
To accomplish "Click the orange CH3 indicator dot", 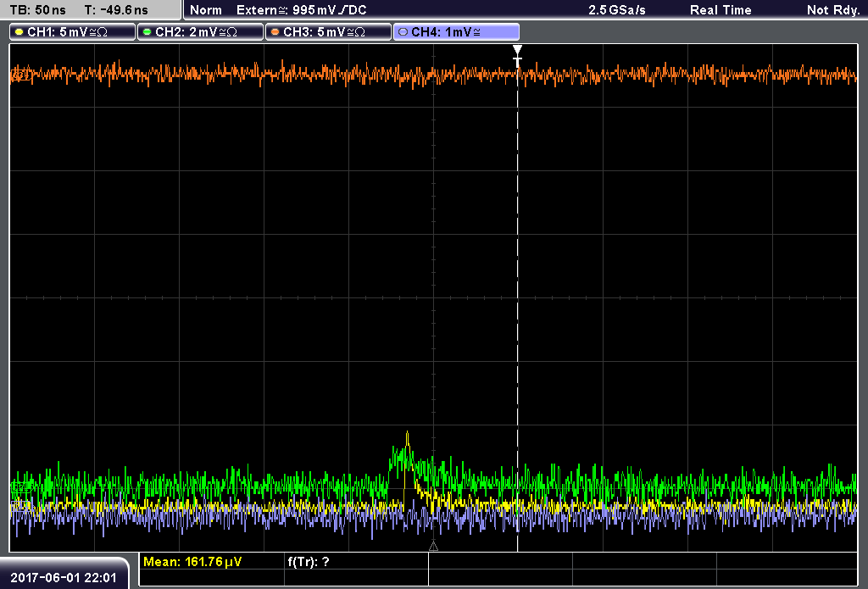I will [275, 32].
